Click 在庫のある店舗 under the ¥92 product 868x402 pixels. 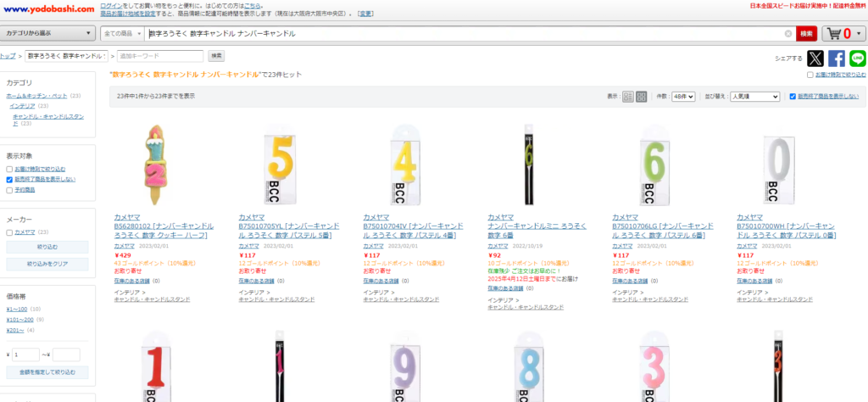[505, 288]
